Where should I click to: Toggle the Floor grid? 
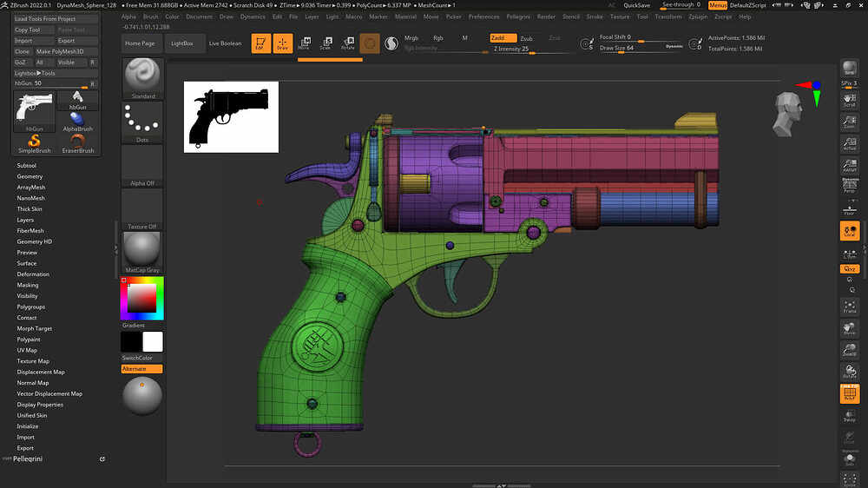[849, 210]
